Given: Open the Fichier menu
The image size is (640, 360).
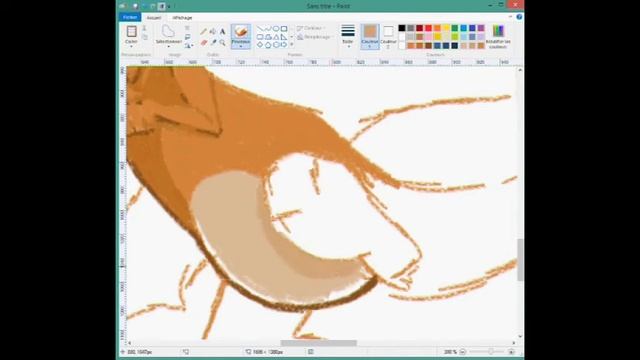Looking at the screenshot, I should pyautogui.click(x=130, y=17).
